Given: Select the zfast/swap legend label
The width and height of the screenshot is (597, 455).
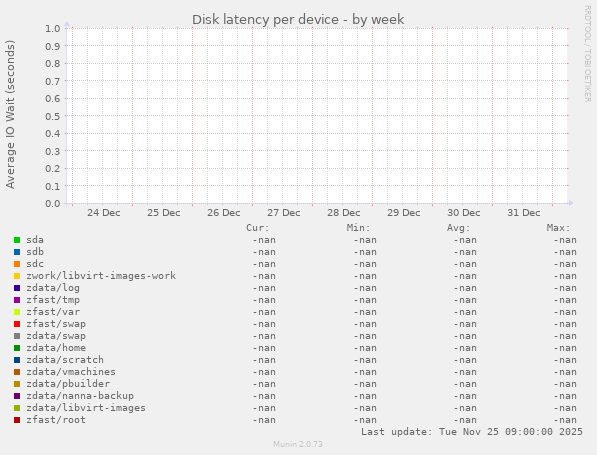Looking at the screenshot, I should click(56, 324).
